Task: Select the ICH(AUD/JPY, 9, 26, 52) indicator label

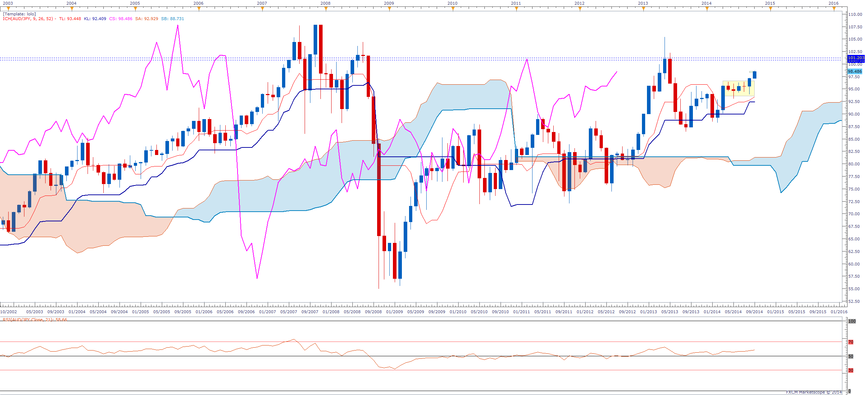Action: click(28, 19)
